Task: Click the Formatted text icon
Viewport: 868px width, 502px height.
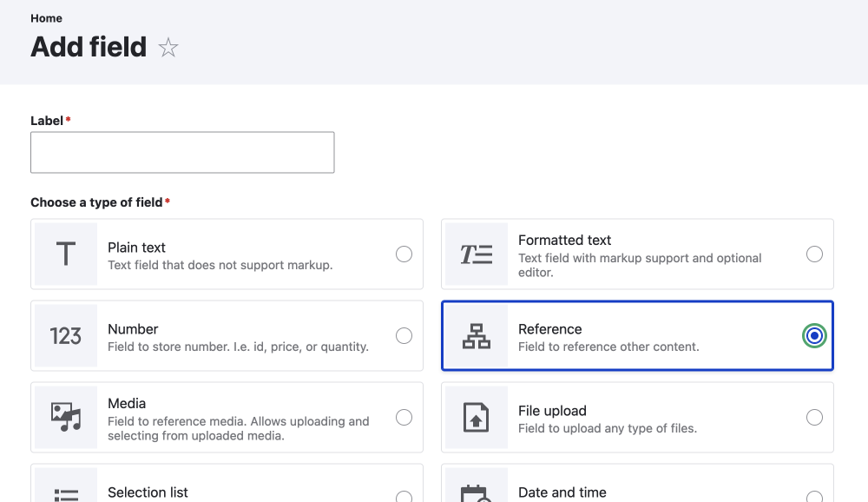Action: coord(477,254)
